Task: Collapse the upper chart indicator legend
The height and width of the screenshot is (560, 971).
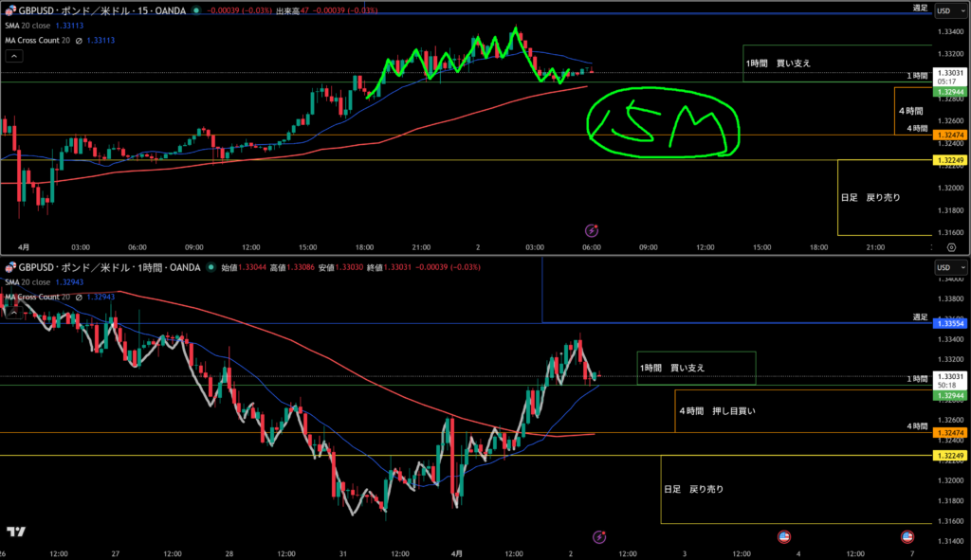Action: click(x=14, y=56)
